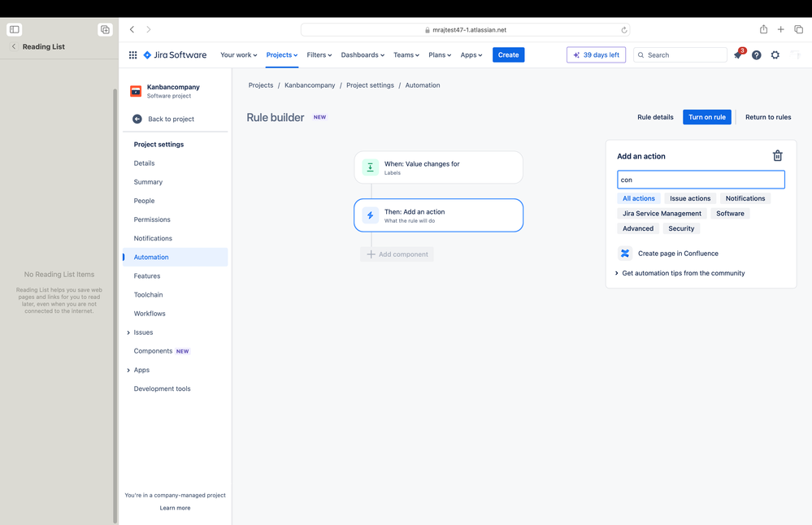Click the Jira Software logo

175,55
